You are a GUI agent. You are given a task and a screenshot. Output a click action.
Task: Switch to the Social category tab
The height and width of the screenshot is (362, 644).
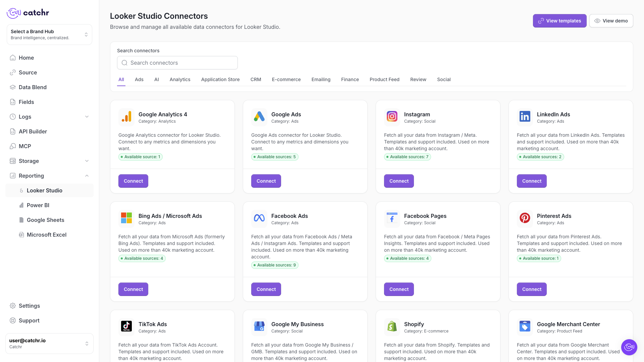click(x=444, y=80)
